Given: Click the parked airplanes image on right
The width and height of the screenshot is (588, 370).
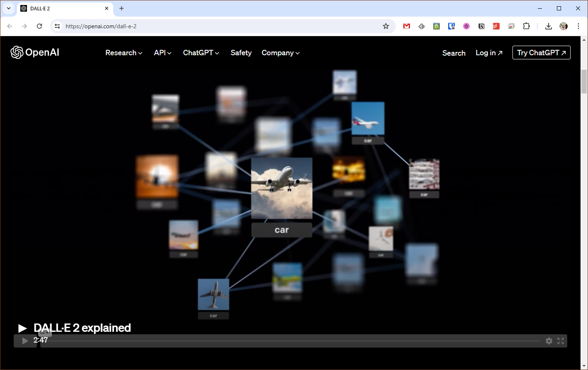Looking at the screenshot, I should point(424,174).
